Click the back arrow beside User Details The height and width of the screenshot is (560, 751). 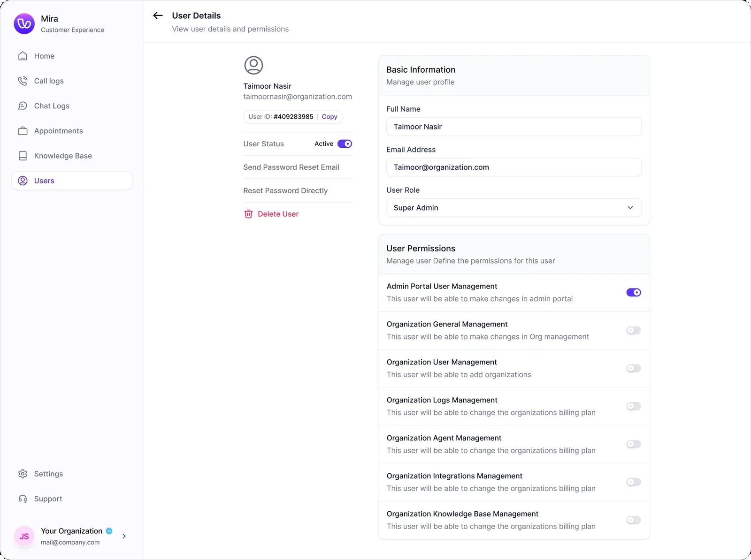pos(158,15)
